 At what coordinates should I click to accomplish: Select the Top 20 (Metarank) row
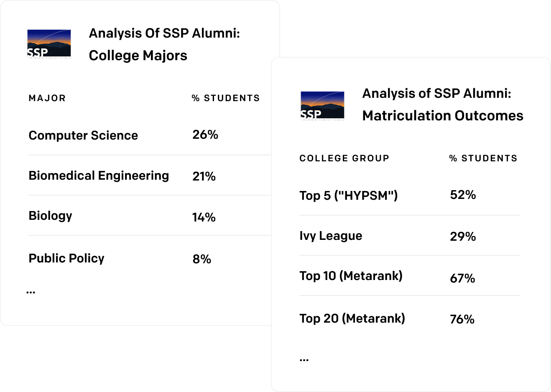[x=410, y=318]
